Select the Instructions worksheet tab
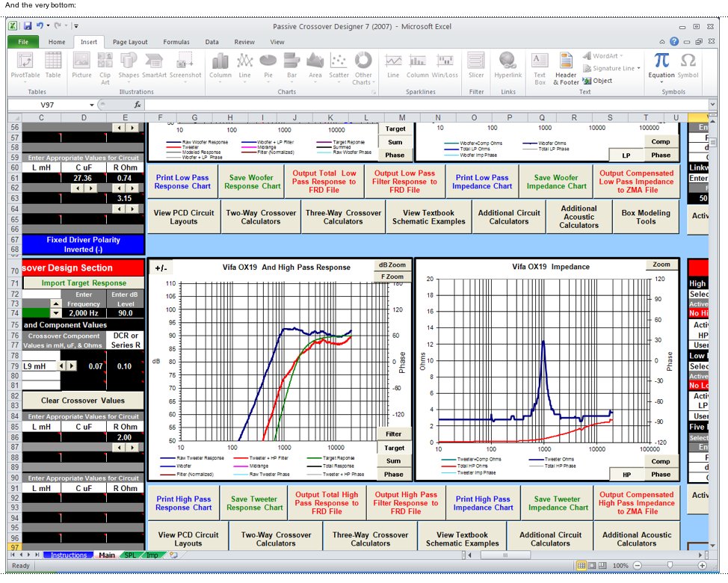This screenshot has height=583, width=728. coord(68,555)
